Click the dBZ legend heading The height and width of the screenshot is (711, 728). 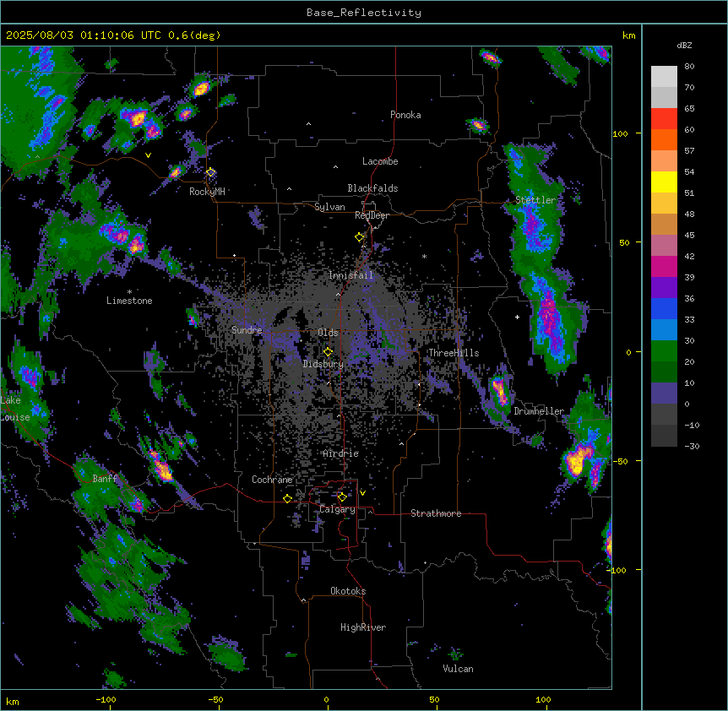(x=684, y=45)
